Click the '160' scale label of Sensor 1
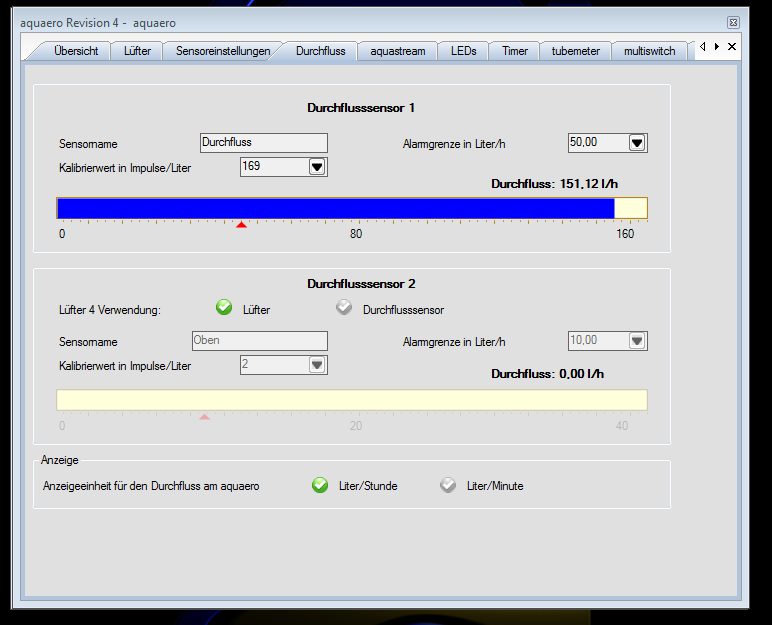Screen dimensions: 772x625 coord(625,234)
